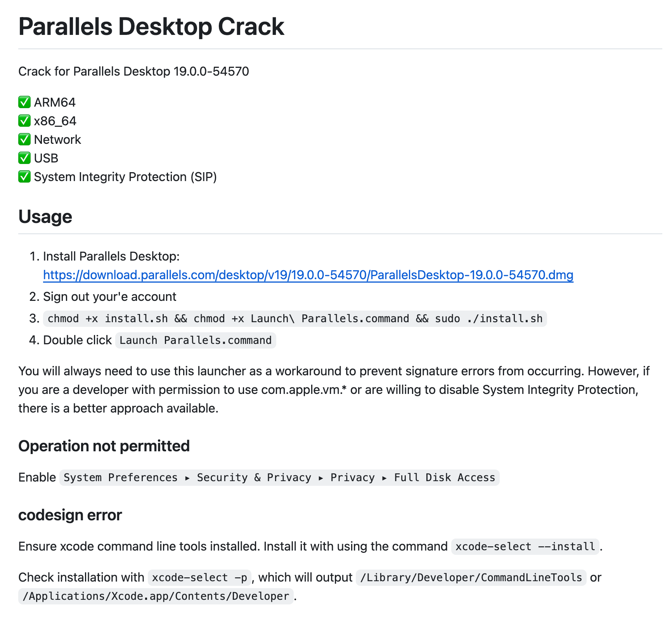Viewport: 672px width, 625px height.
Task: Click the 'Double click' step text
Action: click(x=77, y=340)
